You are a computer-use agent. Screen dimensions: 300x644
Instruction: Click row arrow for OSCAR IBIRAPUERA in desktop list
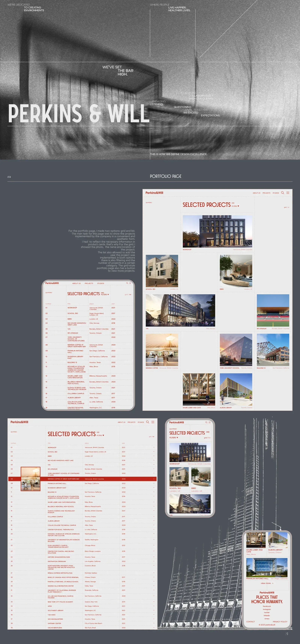154,628
